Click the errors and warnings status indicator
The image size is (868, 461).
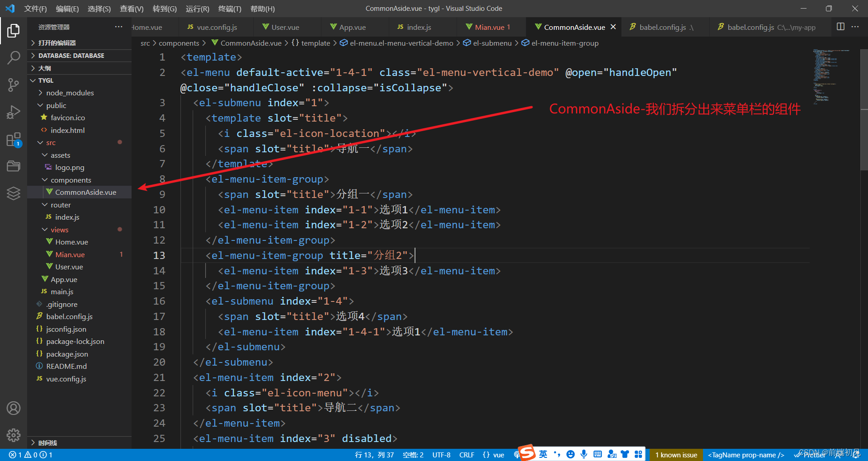click(x=31, y=455)
